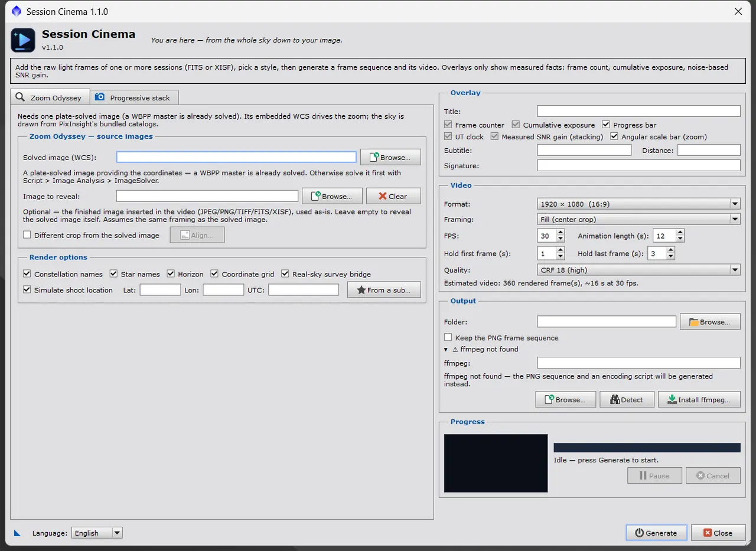Image resolution: width=756 pixels, height=551 pixels.
Task: Open the Quality CRF 18 (high) dropdown
Action: (638, 270)
